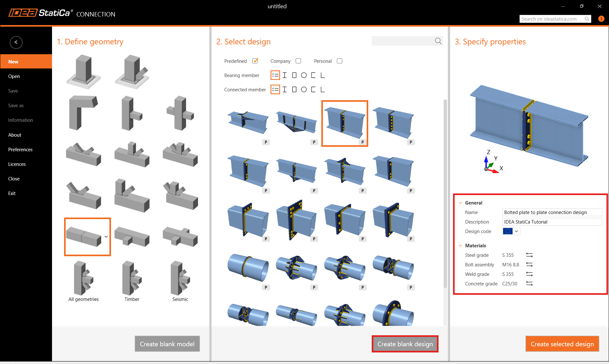Select L-angle filter for Bearing member
This screenshot has height=364, width=609.
coord(323,75)
